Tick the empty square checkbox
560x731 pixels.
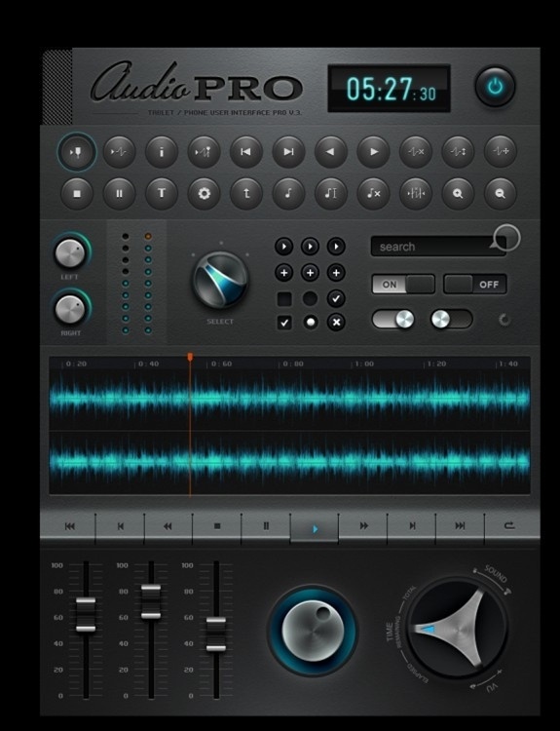click(x=284, y=299)
